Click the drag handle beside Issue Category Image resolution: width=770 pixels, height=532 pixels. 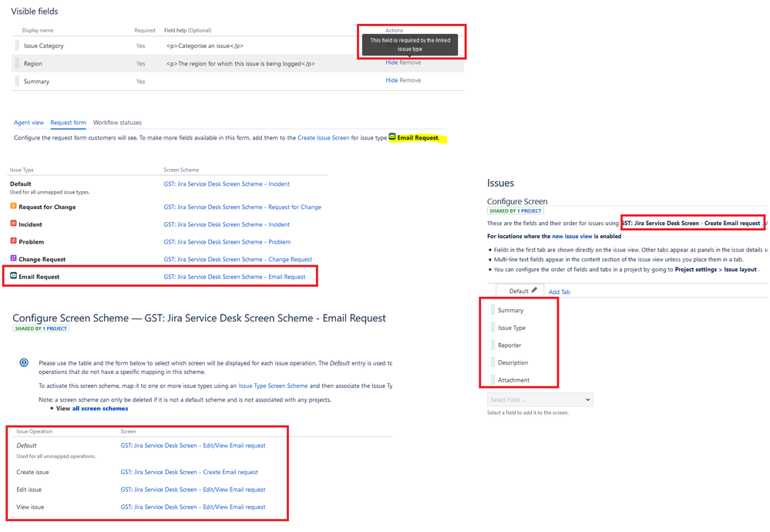click(x=17, y=45)
